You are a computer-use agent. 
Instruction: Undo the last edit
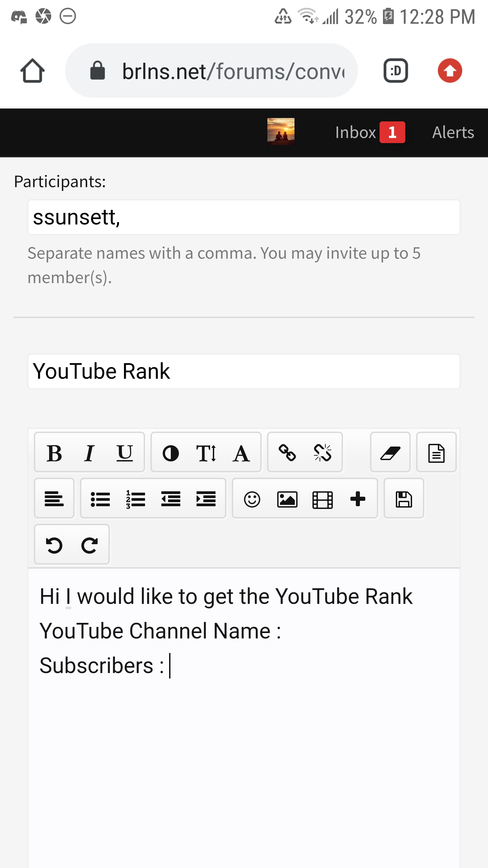point(54,545)
